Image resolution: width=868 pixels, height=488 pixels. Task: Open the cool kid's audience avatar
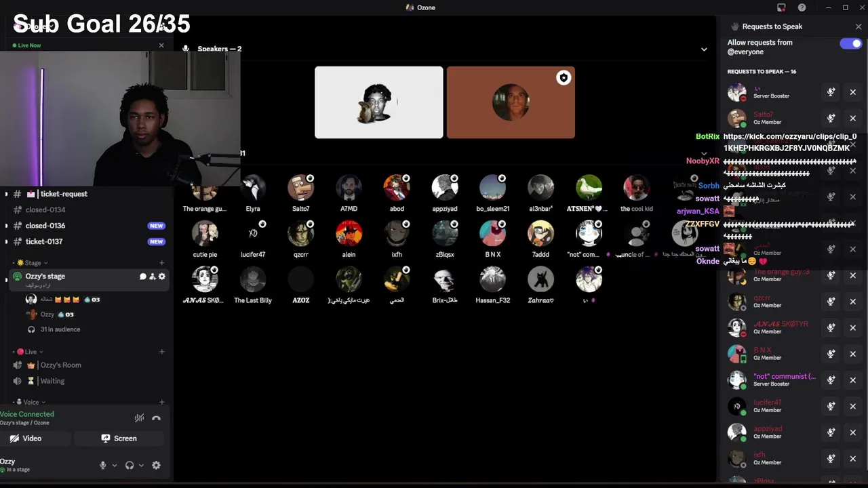tap(636, 188)
